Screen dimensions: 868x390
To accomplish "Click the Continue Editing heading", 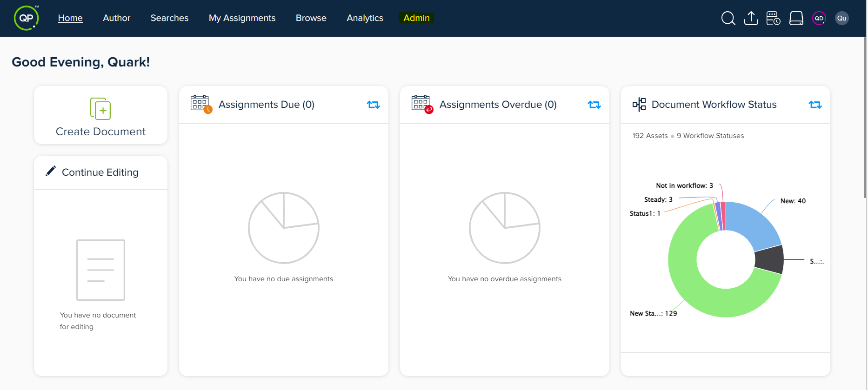I will (x=100, y=172).
